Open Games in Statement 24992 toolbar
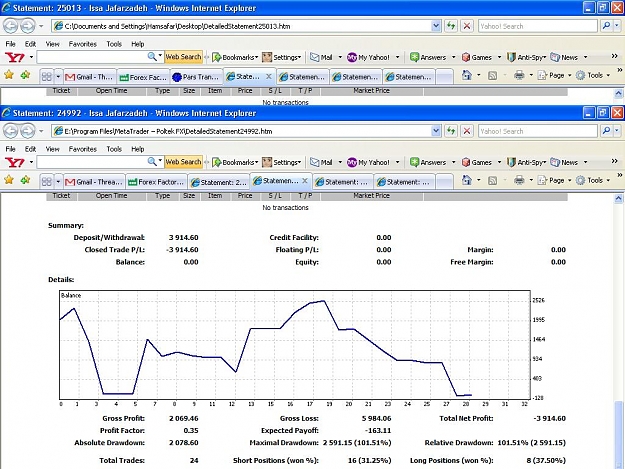 [477, 162]
